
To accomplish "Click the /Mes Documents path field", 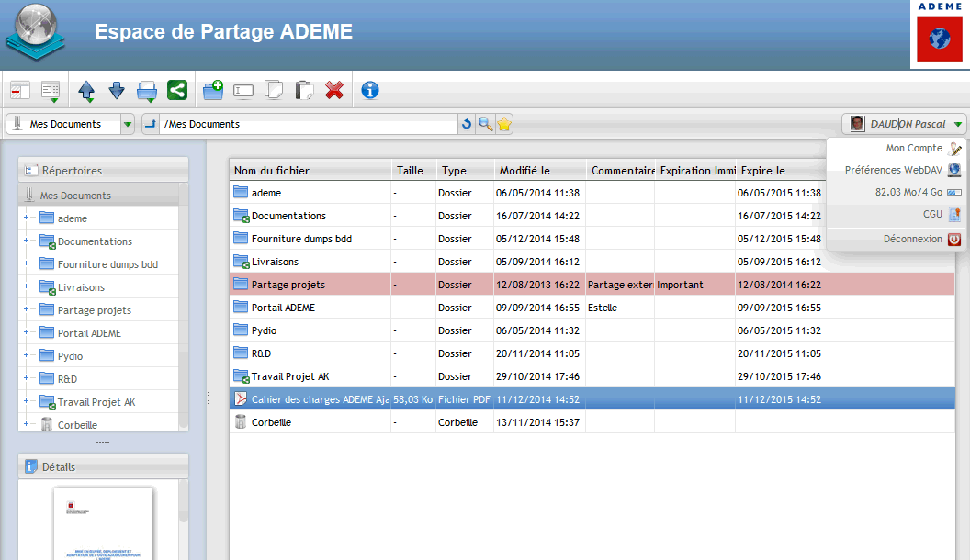I will [309, 124].
